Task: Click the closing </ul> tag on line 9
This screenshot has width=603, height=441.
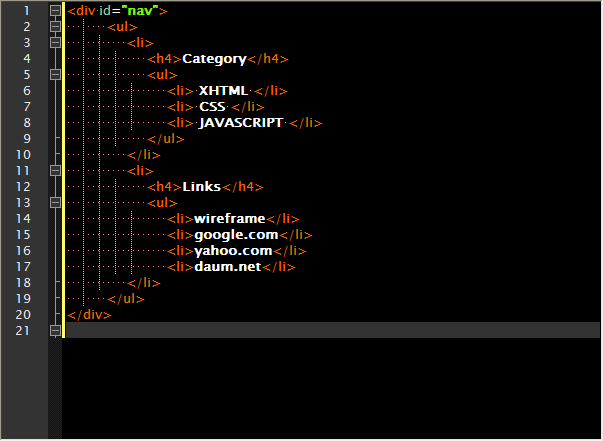Action: click(x=166, y=139)
